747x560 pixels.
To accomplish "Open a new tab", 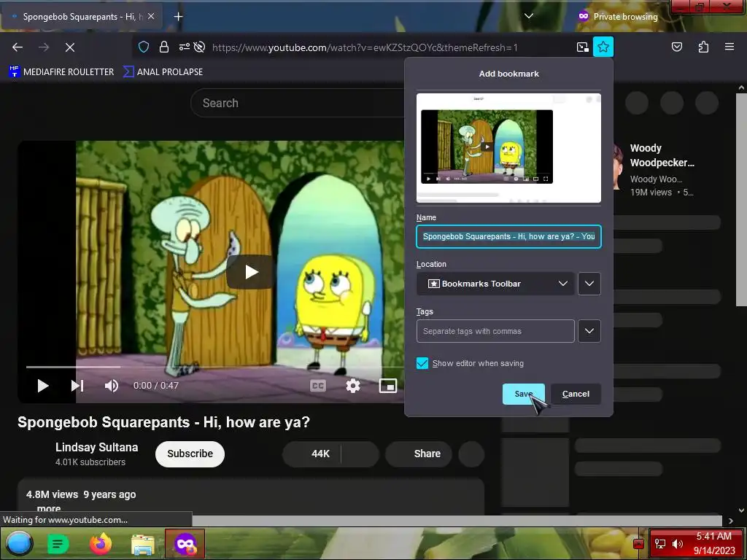I will [178, 17].
